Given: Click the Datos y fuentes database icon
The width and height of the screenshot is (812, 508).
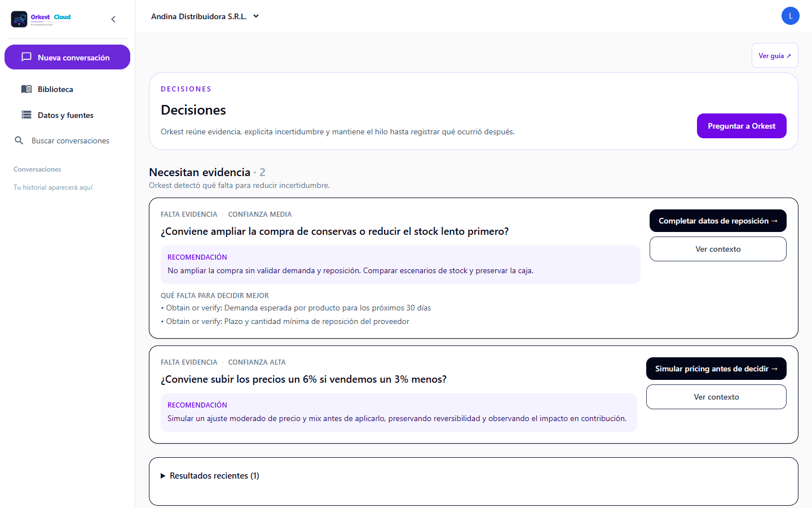Looking at the screenshot, I should click(x=27, y=115).
